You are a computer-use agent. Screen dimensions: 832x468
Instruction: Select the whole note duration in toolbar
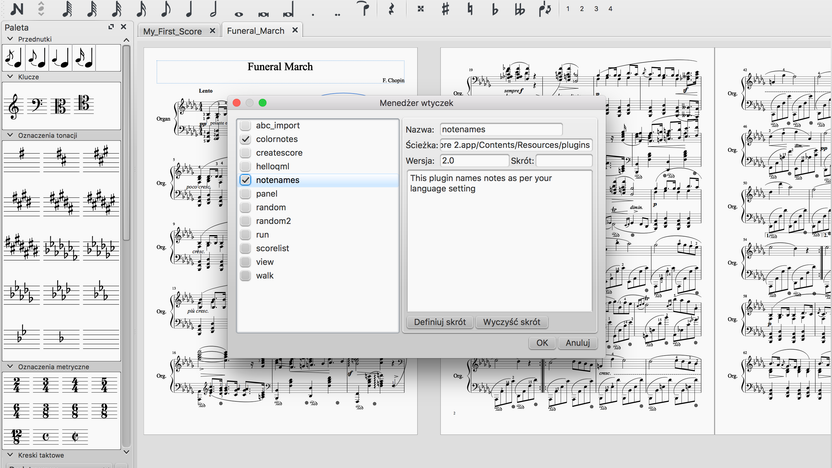(239, 14)
